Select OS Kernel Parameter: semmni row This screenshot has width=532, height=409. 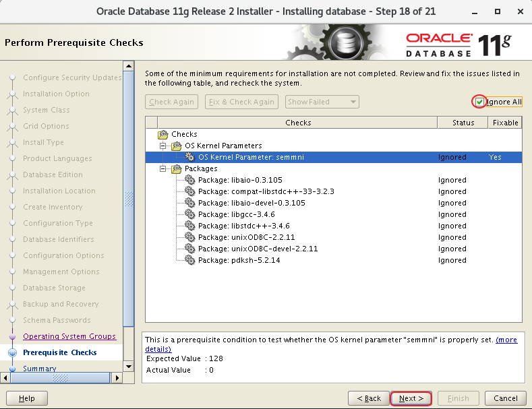pos(334,157)
